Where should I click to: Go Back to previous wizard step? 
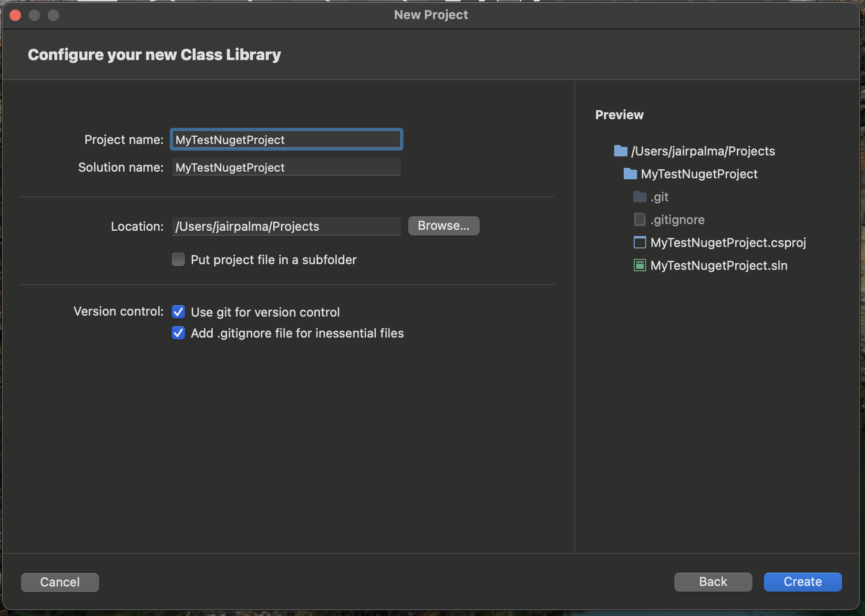click(713, 582)
